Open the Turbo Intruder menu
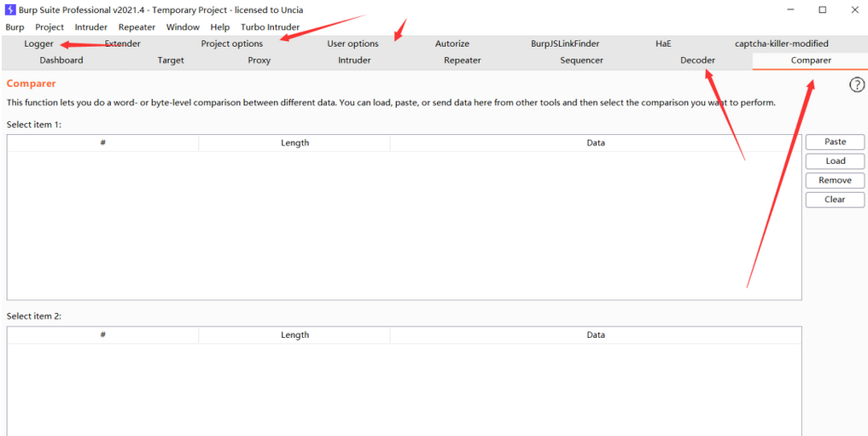 pos(271,26)
